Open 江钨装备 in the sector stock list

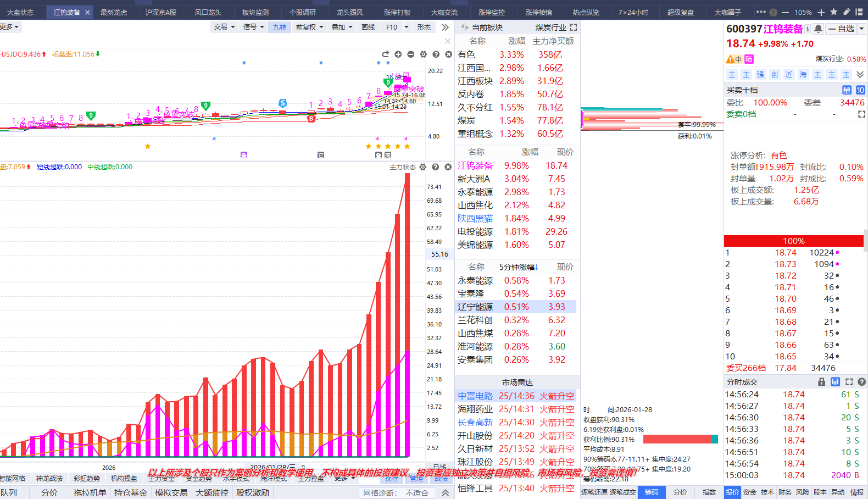point(475,166)
